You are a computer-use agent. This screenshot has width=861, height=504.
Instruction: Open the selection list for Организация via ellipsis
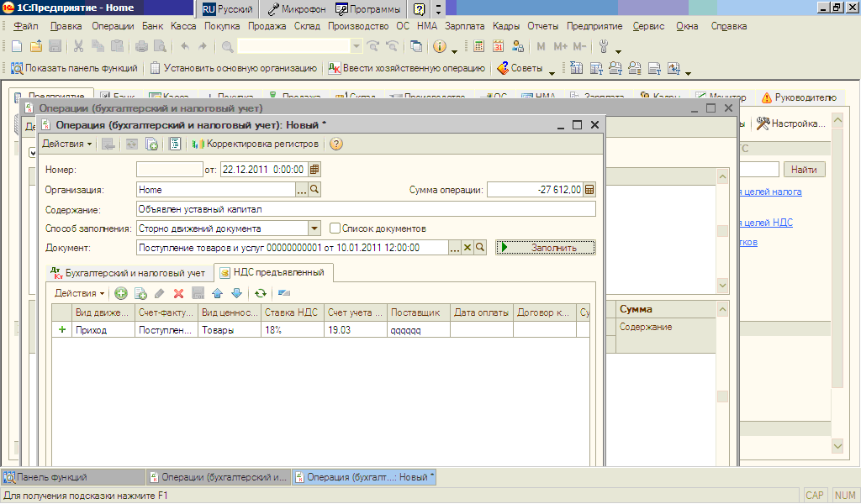(302, 190)
